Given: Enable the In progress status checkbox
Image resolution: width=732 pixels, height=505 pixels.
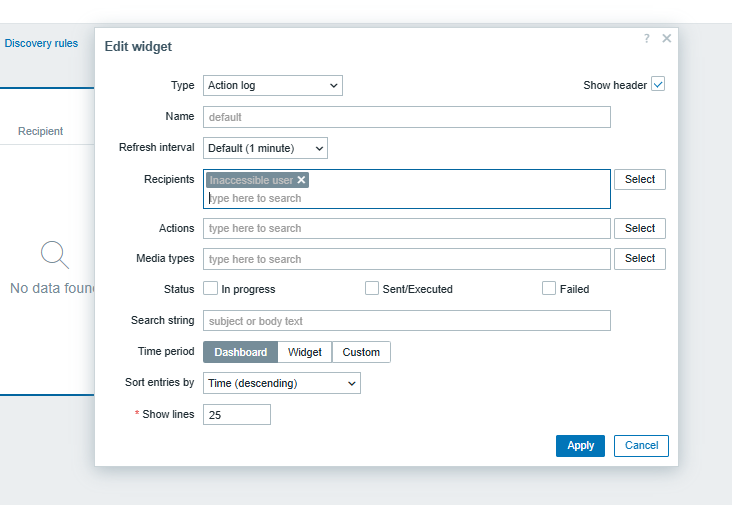Looking at the screenshot, I should (x=211, y=288).
